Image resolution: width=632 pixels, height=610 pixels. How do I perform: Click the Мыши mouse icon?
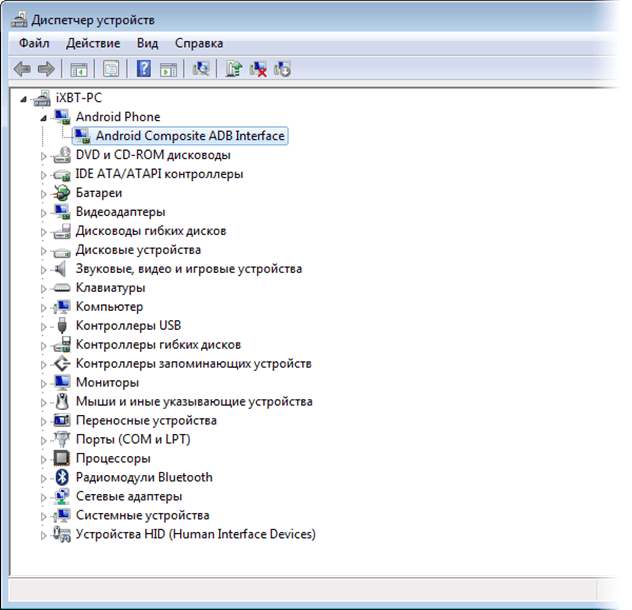(x=62, y=401)
